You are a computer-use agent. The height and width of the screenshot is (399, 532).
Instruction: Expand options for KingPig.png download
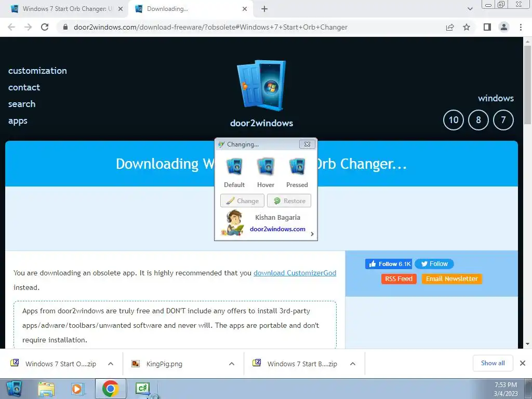232,364
